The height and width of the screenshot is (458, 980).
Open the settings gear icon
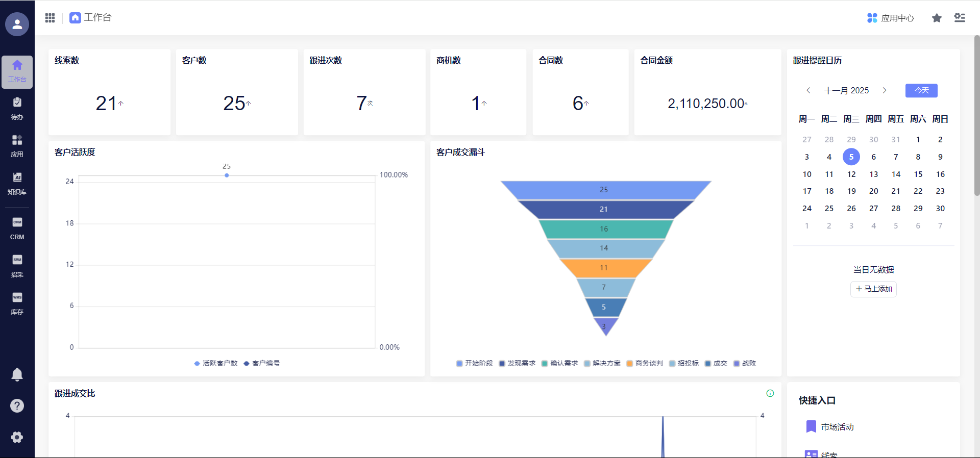point(17,437)
